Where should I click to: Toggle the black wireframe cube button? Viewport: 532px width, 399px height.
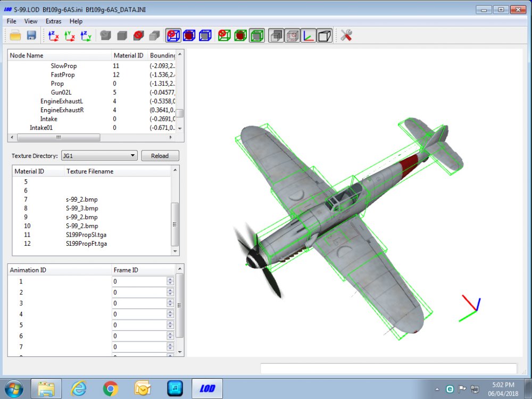325,36
